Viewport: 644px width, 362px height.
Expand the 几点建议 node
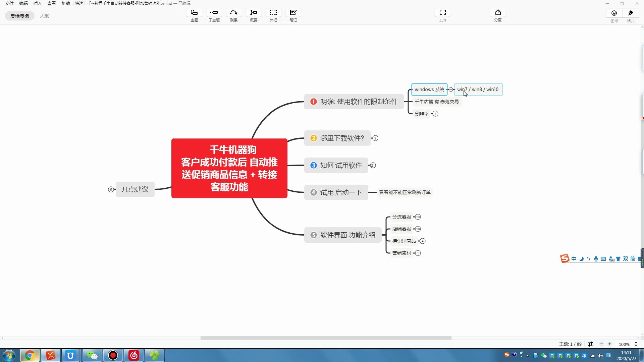tap(111, 189)
